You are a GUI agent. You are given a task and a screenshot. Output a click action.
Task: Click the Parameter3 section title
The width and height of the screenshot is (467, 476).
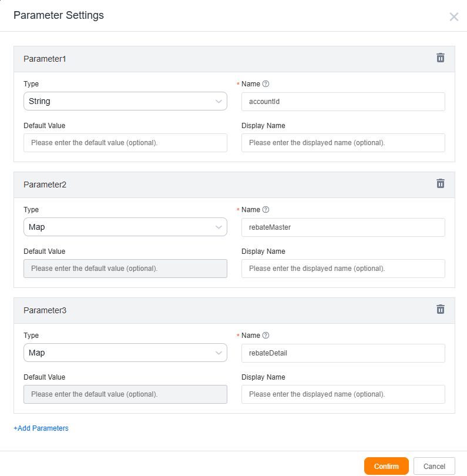point(45,310)
